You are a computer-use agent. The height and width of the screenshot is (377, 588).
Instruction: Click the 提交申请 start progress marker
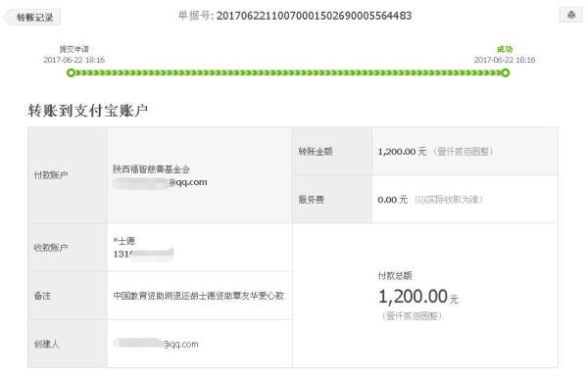pyautogui.click(x=71, y=72)
